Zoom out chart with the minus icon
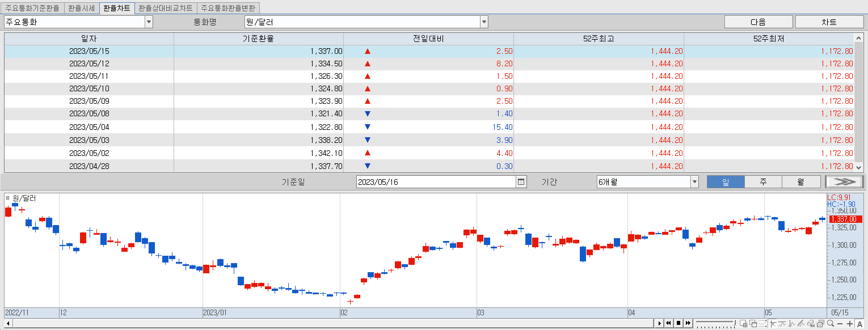The height and width of the screenshot is (330, 868). point(840,324)
